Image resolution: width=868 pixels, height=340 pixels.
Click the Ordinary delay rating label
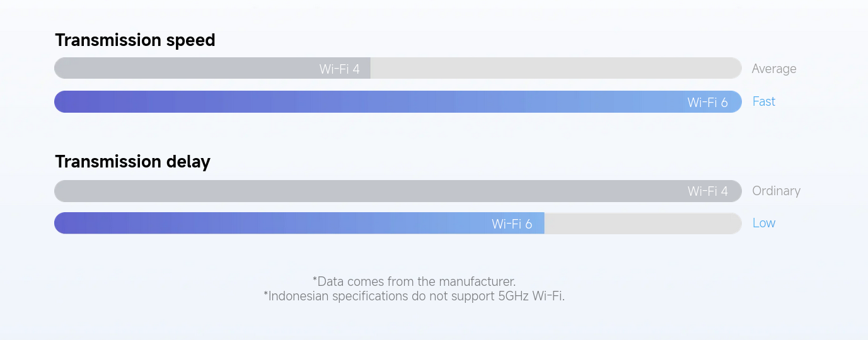point(776,191)
